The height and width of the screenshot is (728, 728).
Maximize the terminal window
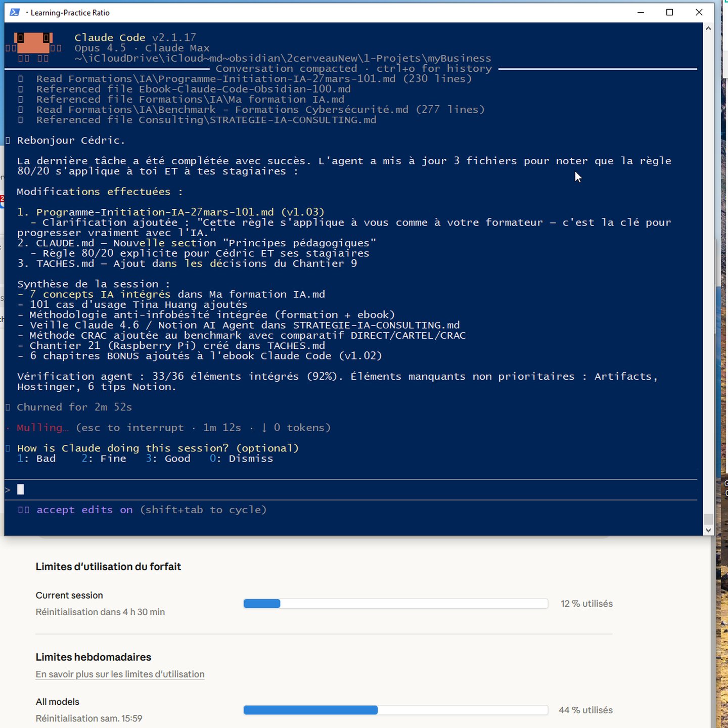[669, 12]
